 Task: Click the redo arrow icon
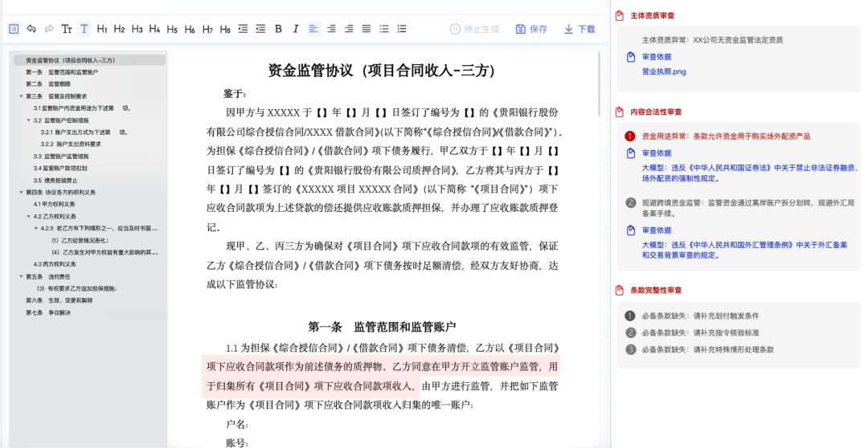click(x=49, y=29)
